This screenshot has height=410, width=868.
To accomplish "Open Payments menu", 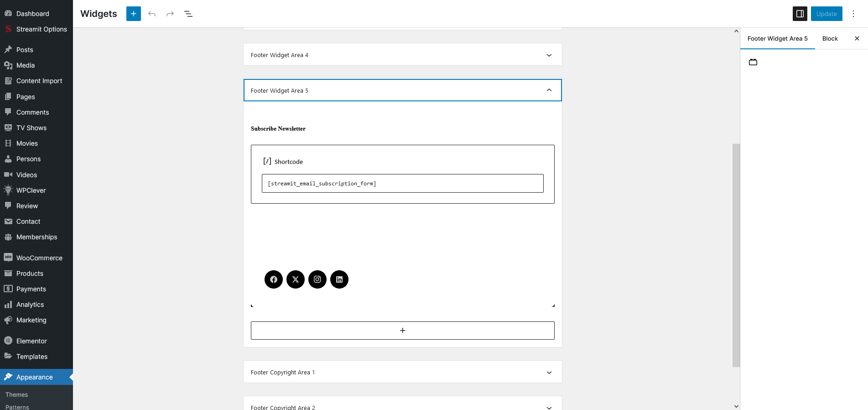I will pos(36,289).
